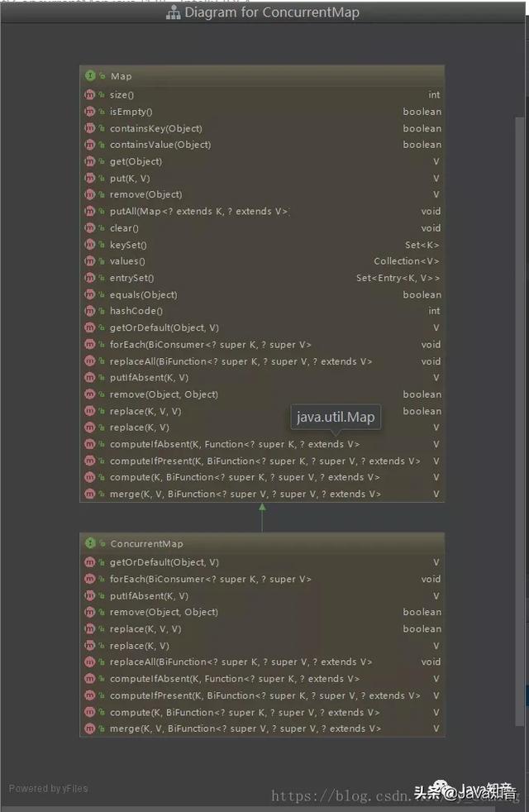Select containsValue(Object) method name
The image size is (529, 812).
pyautogui.click(x=160, y=145)
